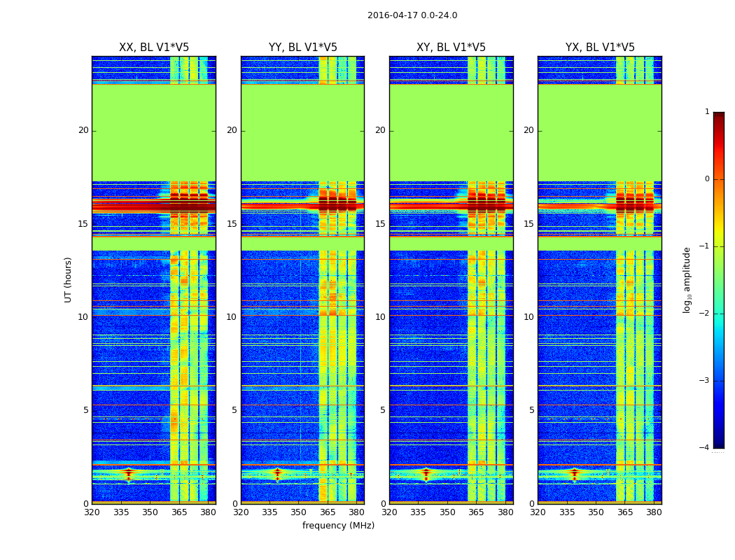Viewport: 735px width, 560px height.
Task: Click the colorbar tick label 0
Action: [x=706, y=179]
